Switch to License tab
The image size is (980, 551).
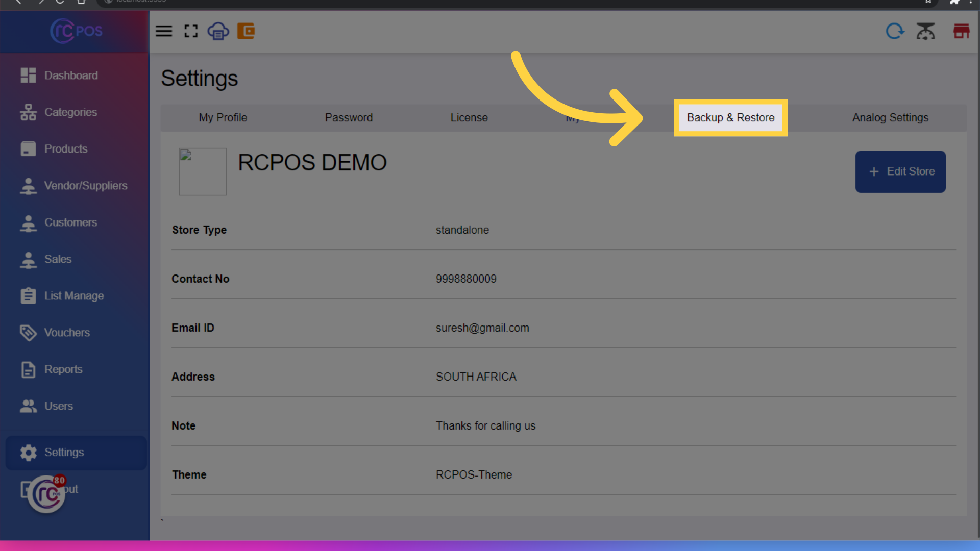pos(469,118)
